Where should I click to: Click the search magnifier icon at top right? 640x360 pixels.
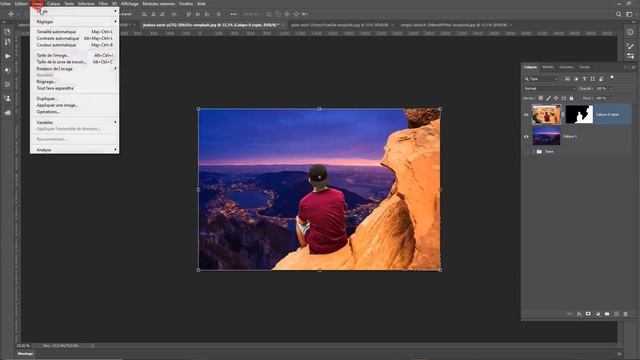(x=618, y=14)
